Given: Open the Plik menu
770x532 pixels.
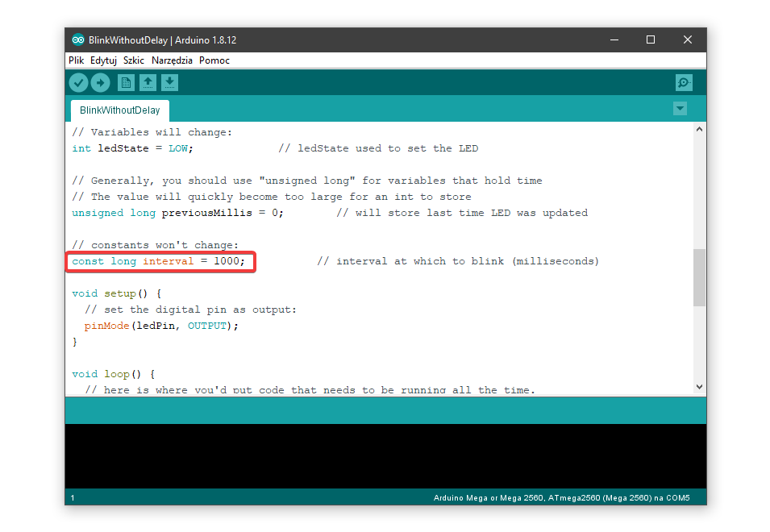Looking at the screenshot, I should click(x=76, y=60).
